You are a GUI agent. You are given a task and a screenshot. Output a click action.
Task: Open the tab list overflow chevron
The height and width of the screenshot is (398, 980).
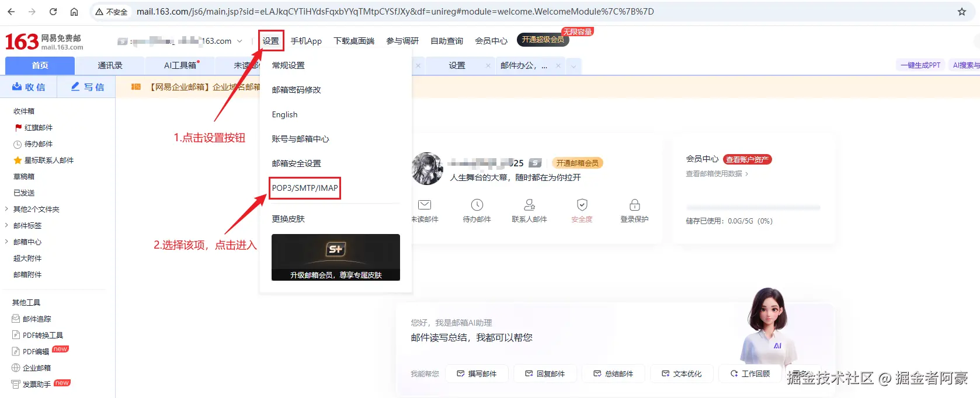(574, 66)
